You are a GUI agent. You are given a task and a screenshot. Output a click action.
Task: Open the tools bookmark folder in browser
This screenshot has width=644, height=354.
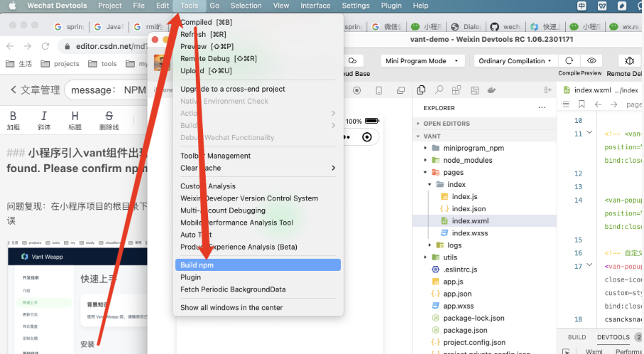(x=103, y=64)
